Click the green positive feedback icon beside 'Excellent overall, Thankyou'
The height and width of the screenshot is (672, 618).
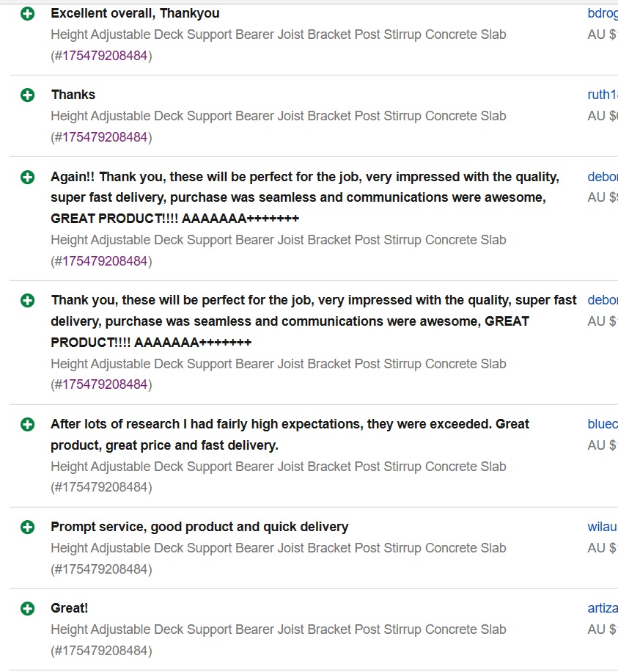click(x=27, y=13)
